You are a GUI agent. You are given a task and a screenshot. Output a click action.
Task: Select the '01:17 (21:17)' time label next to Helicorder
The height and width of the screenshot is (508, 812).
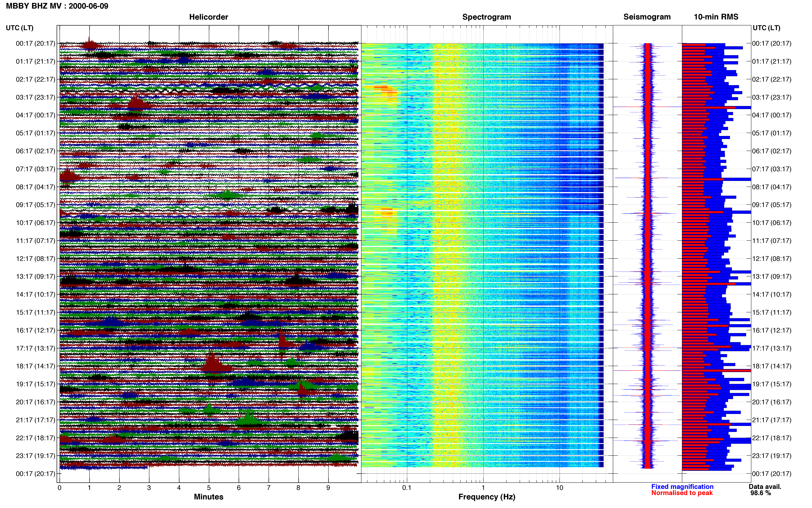click(x=36, y=61)
